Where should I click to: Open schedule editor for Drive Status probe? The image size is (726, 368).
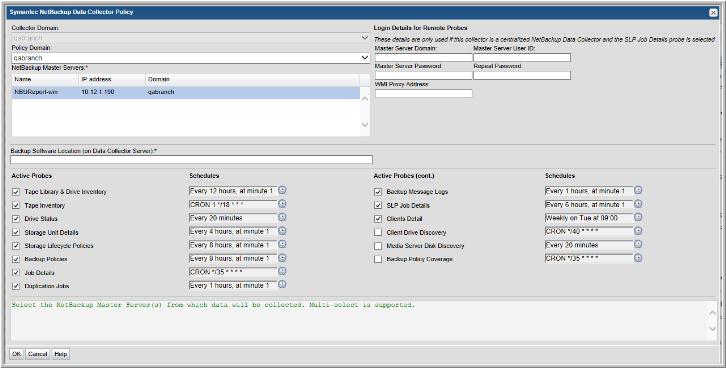tap(282, 217)
